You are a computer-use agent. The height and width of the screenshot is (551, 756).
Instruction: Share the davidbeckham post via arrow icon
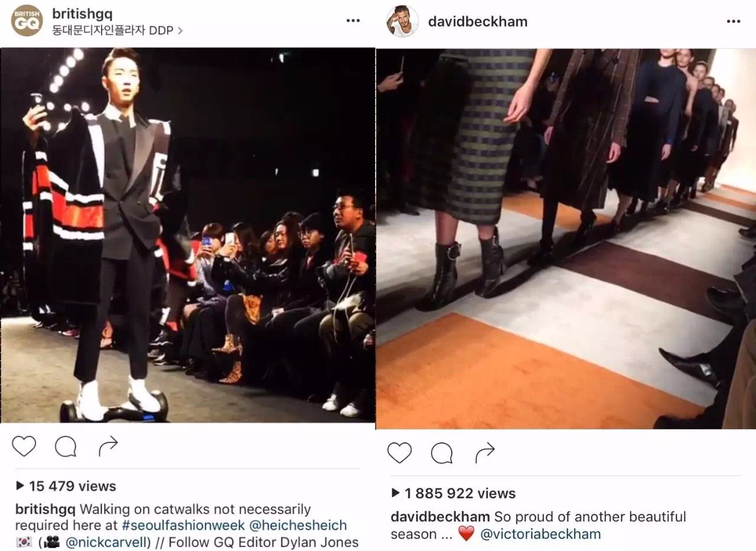(x=485, y=453)
